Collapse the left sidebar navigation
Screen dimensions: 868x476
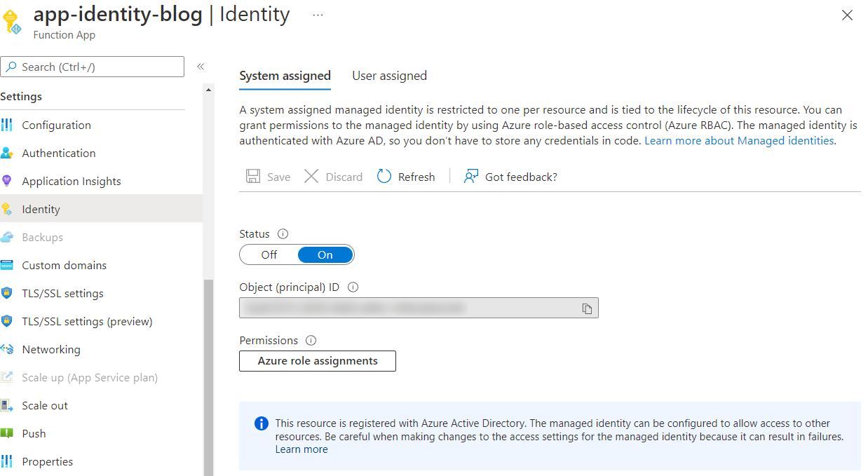(x=200, y=66)
